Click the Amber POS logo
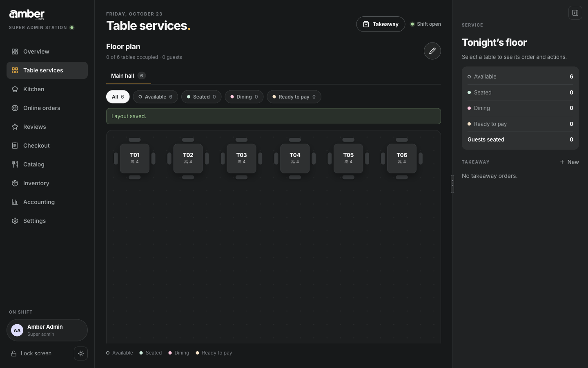Image resolution: width=588 pixels, height=368 pixels. point(27,15)
